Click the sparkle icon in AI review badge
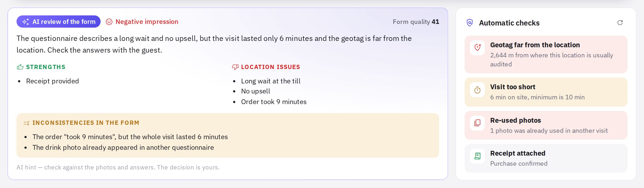 point(26,22)
